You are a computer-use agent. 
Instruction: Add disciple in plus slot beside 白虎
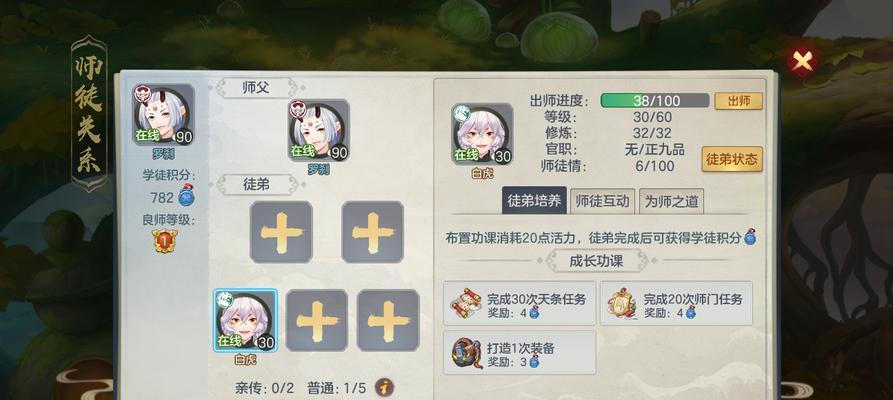pyautogui.click(x=317, y=320)
